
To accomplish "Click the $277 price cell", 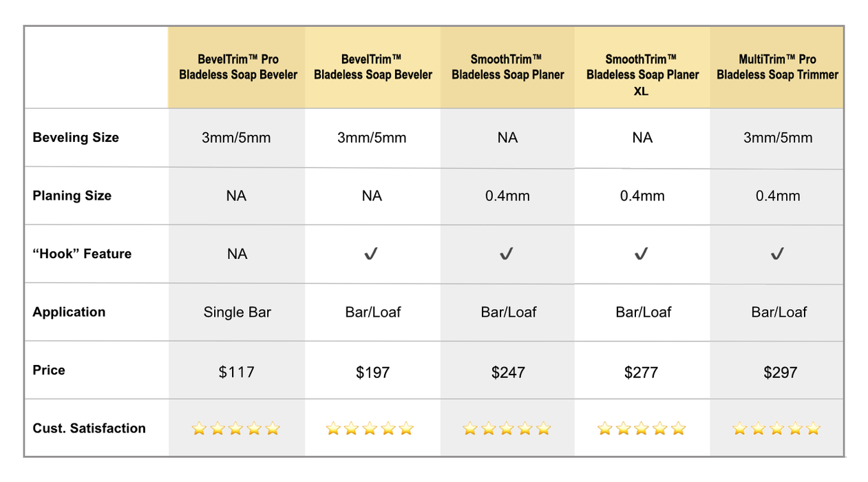I will (642, 373).
